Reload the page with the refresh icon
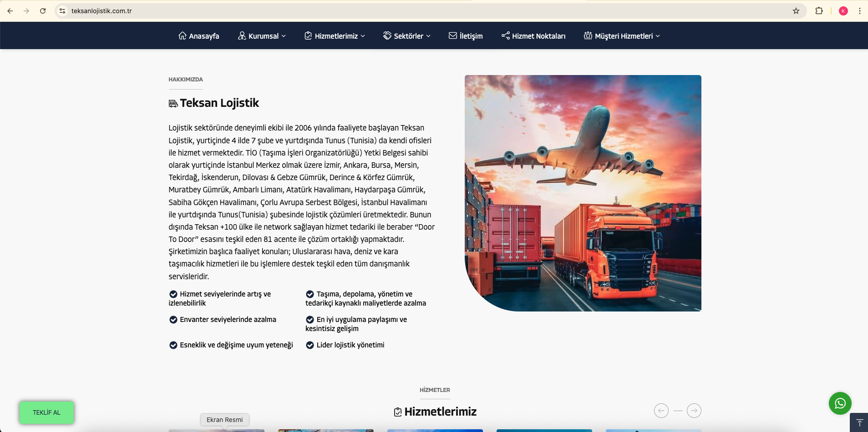868x432 pixels. pyautogui.click(x=43, y=11)
